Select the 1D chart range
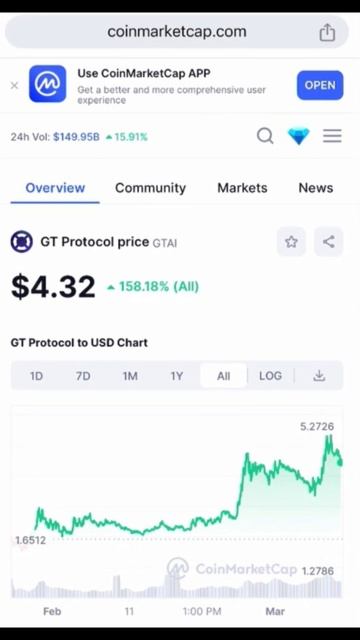360x640 pixels. point(36,376)
